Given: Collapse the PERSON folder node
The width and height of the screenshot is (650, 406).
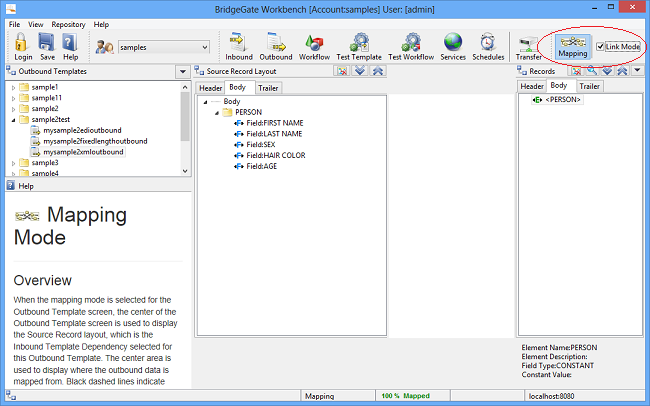Looking at the screenshot, I should (217, 112).
